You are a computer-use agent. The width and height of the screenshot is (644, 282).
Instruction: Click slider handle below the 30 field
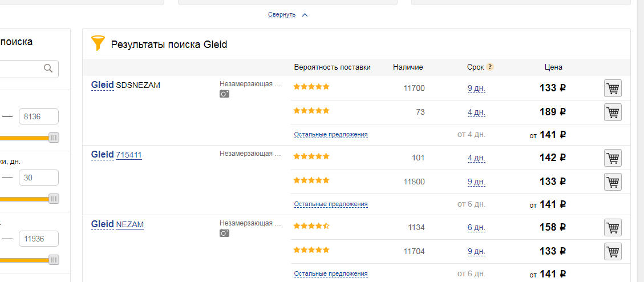pyautogui.click(x=54, y=199)
